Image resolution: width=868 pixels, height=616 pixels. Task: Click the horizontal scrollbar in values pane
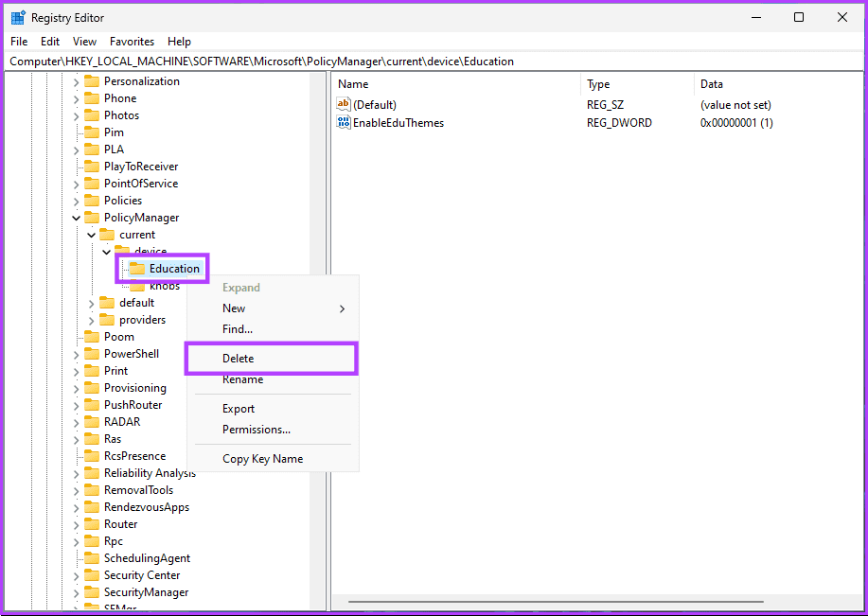(x=556, y=602)
